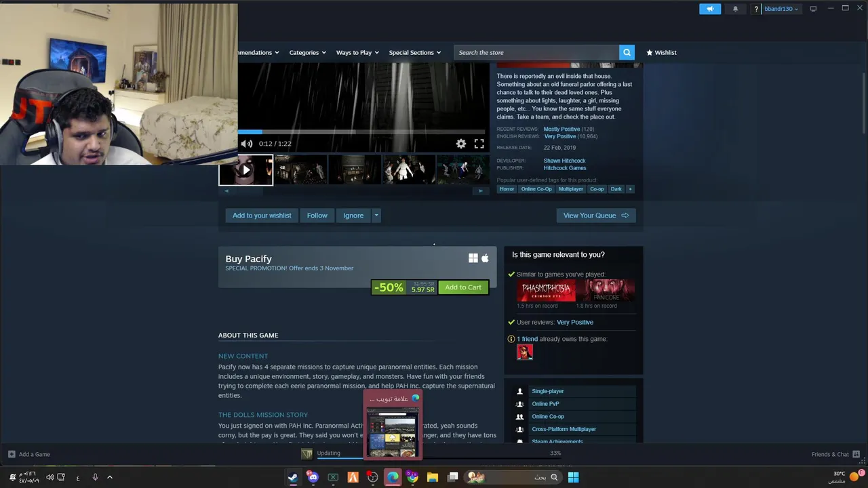Expand more tags with the plus button
This screenshot has height=488, width=868.
click(630, 189)
